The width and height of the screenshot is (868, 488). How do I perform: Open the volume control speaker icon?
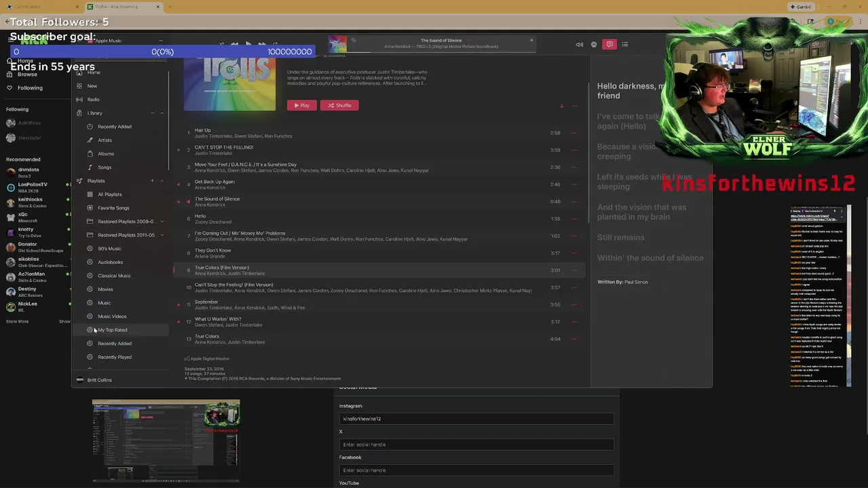(579, 45)
